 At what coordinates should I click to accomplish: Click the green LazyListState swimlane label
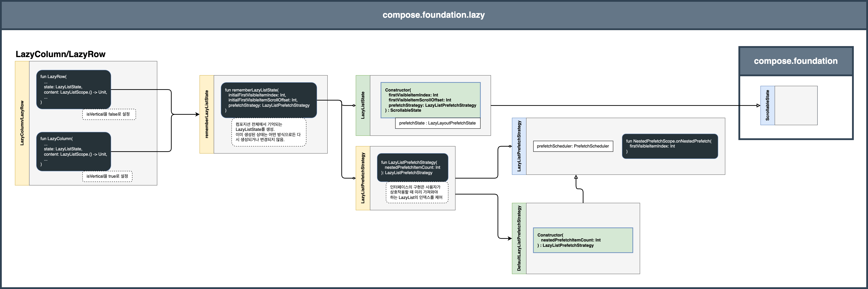pos(363,105)
